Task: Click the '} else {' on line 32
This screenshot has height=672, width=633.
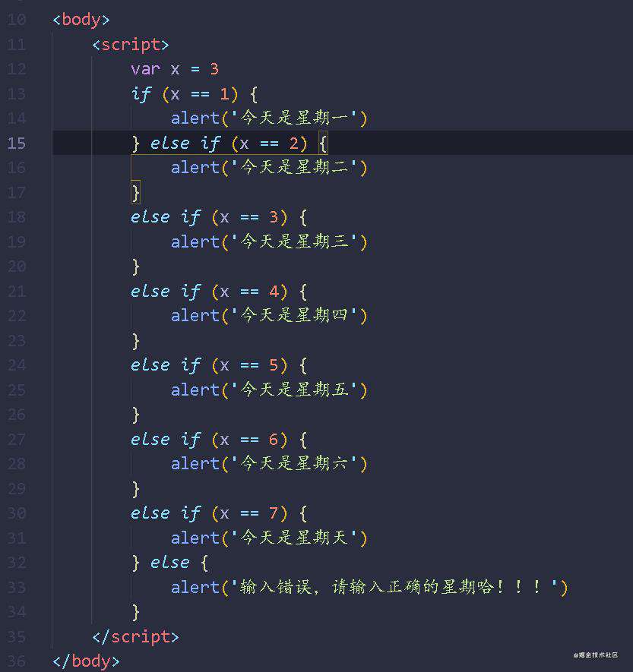Action: click(170, 563)
